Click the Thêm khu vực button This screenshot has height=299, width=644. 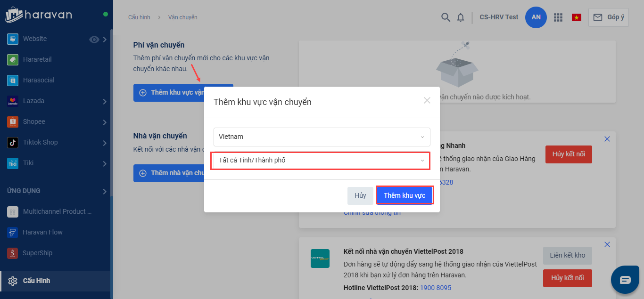(405, 195)
